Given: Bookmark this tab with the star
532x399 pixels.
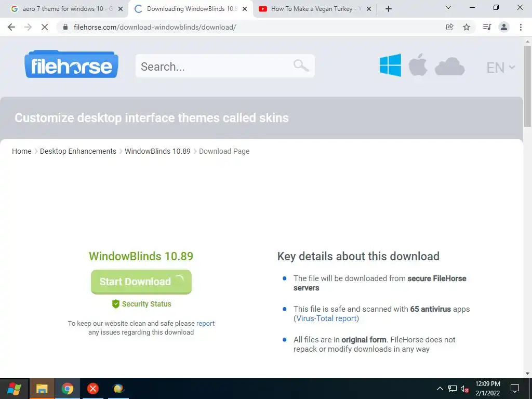Looking at the screenshot, I should (467, 27).
